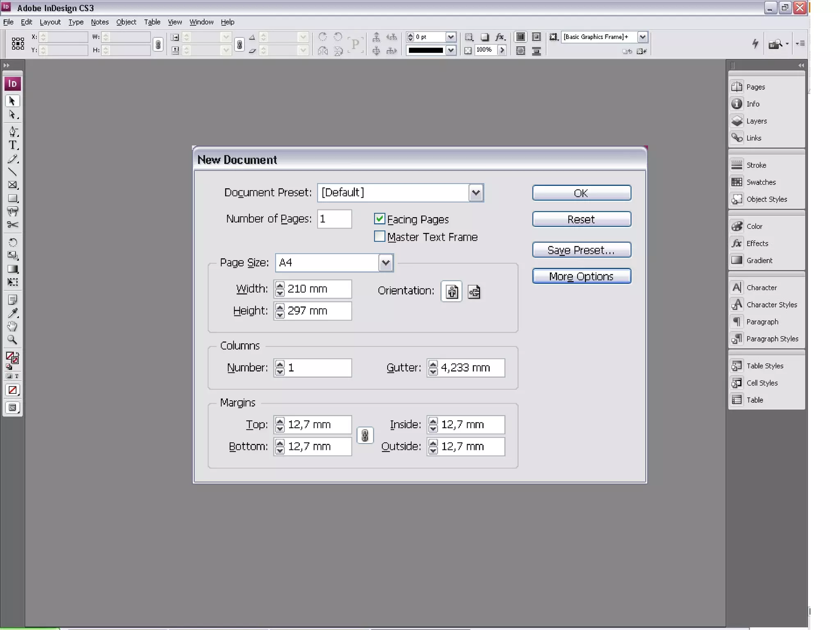
Task: Open the Layout menu
Action: click(x=50, y=22)
